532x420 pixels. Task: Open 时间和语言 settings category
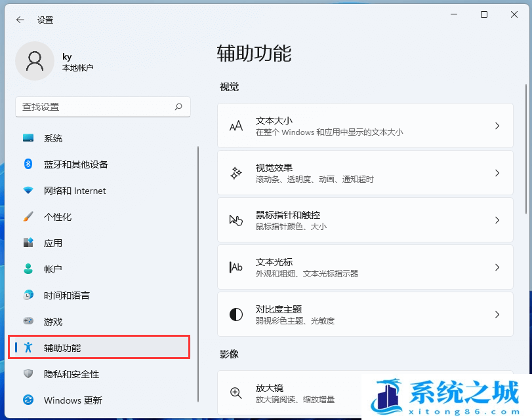66,296
